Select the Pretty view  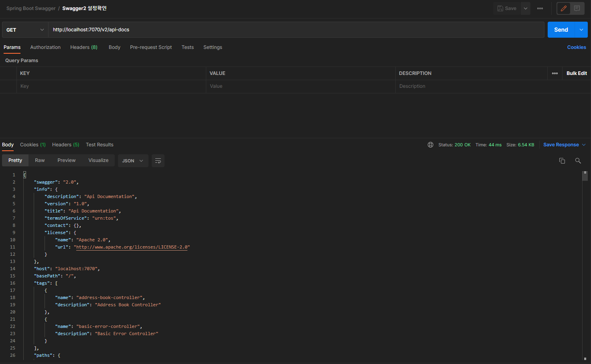coord(15,160)
